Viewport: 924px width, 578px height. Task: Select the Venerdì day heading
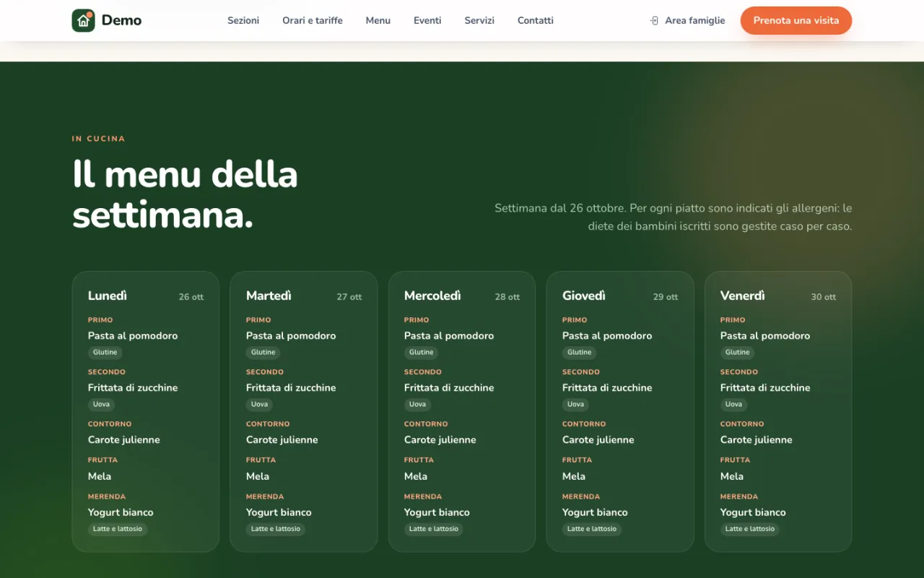tap(743, 296)
